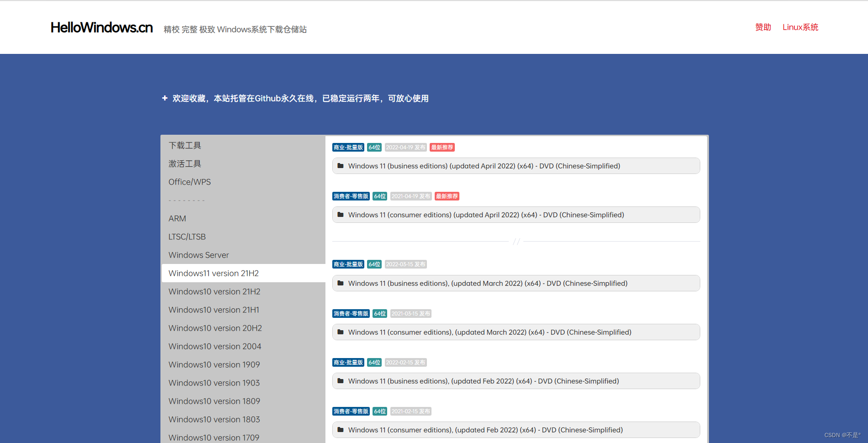Select Windows10 version 2004 sidebar item

243,346
